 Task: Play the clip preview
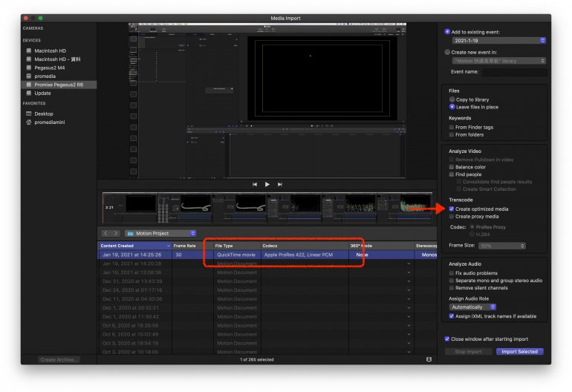267,183
